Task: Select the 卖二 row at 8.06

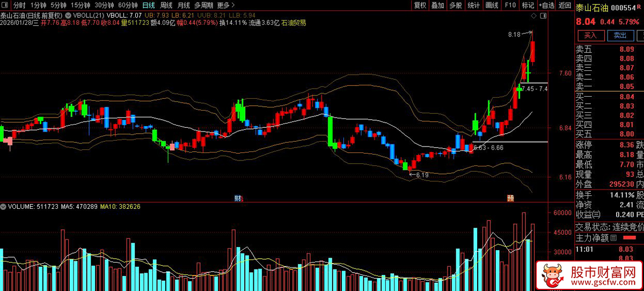Action: click(609, 77)
